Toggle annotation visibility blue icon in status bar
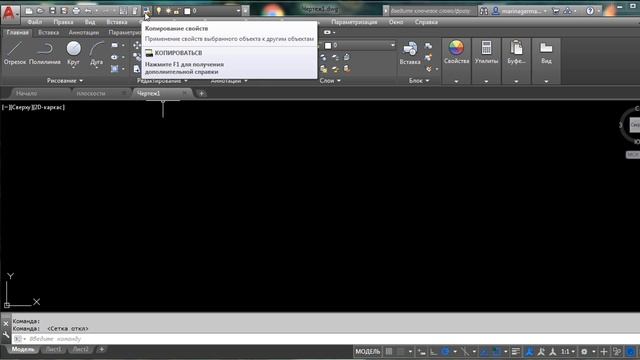 click(x=530, y=351)
